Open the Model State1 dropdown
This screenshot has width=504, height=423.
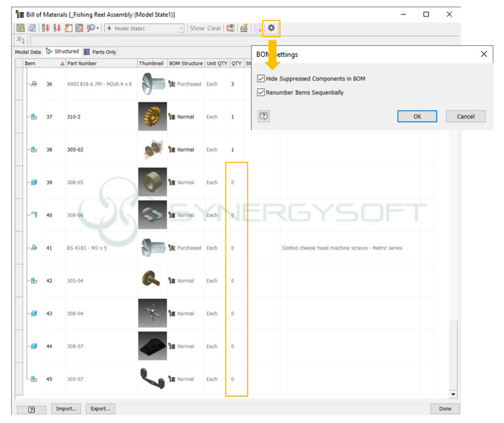pos(181,28)
